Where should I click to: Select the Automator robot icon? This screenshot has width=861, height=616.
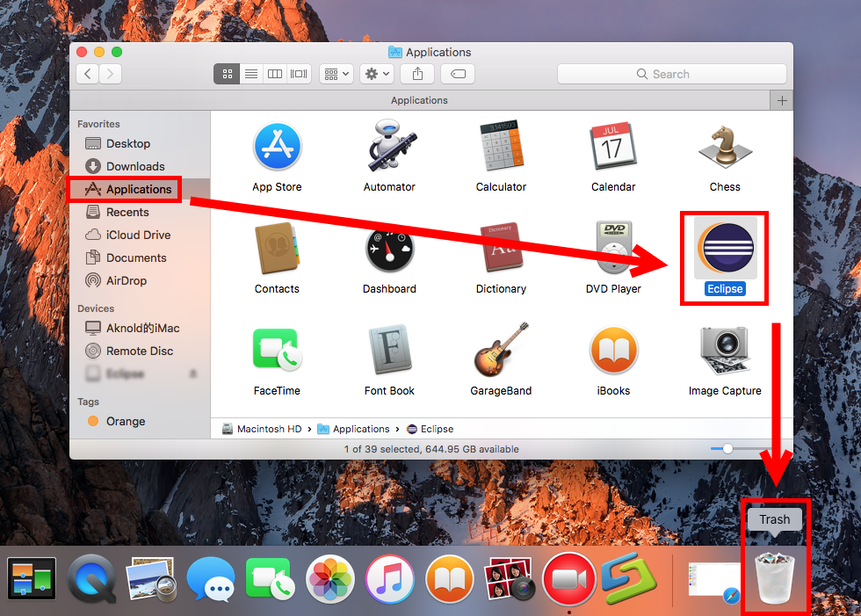pos(389,147)
